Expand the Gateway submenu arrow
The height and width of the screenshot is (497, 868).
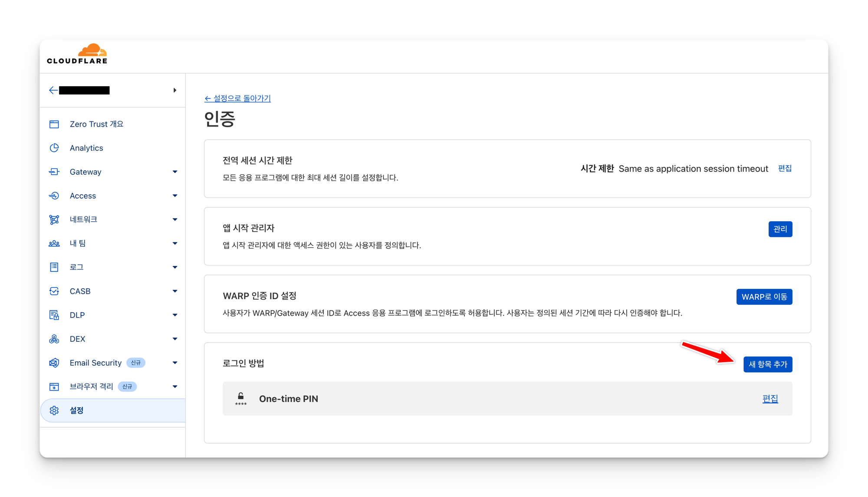(175, 172)
